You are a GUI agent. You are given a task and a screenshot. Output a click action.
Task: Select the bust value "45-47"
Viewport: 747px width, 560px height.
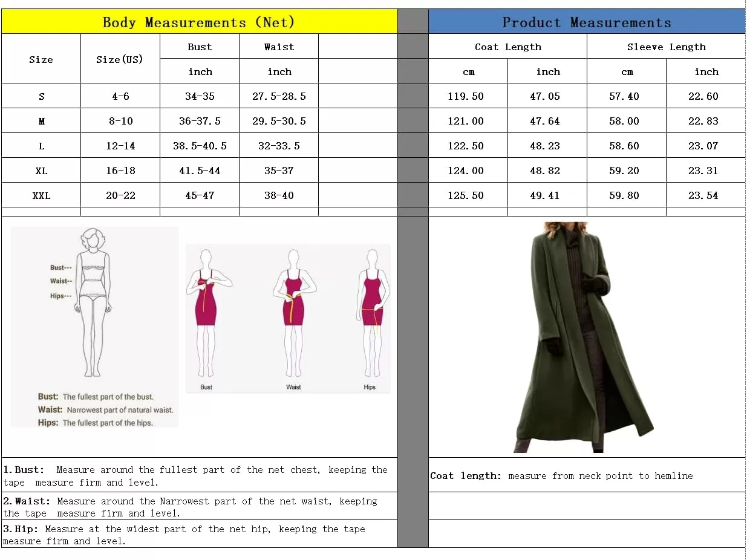pyautogui.click(x=200, y=195)
